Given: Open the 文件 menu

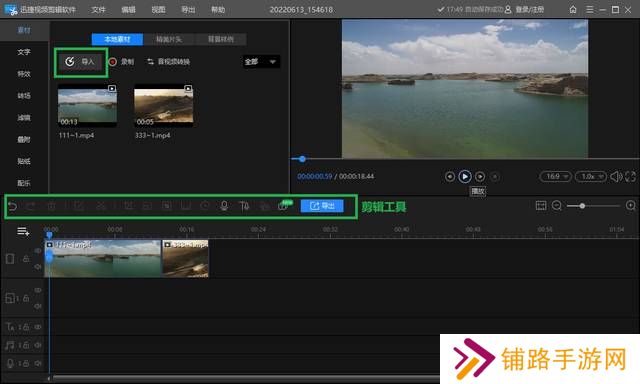Looking at the screenshot, I should coord(98,9).
